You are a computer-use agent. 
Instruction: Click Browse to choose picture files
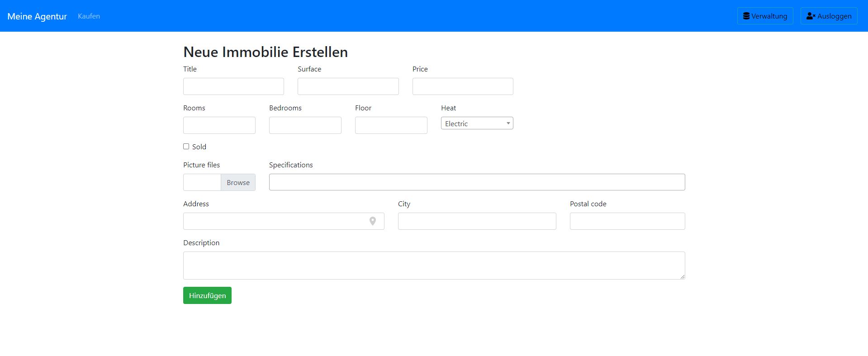tap(238, 182)
